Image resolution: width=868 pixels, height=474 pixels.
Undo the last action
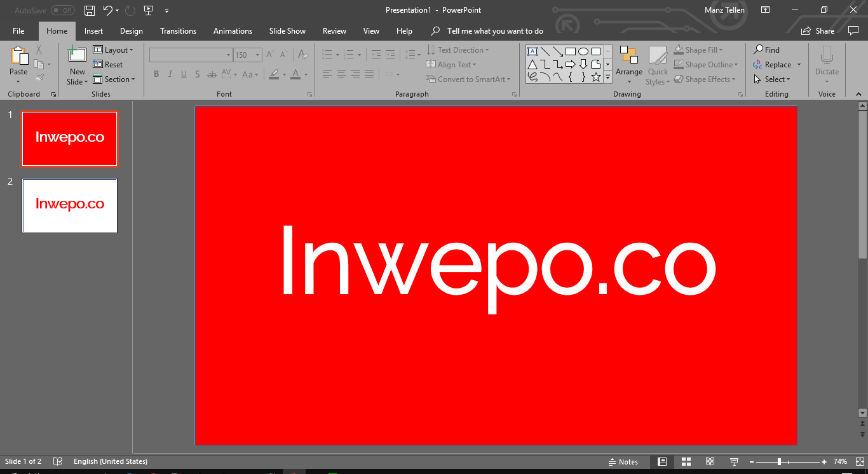tap(107, 10)
